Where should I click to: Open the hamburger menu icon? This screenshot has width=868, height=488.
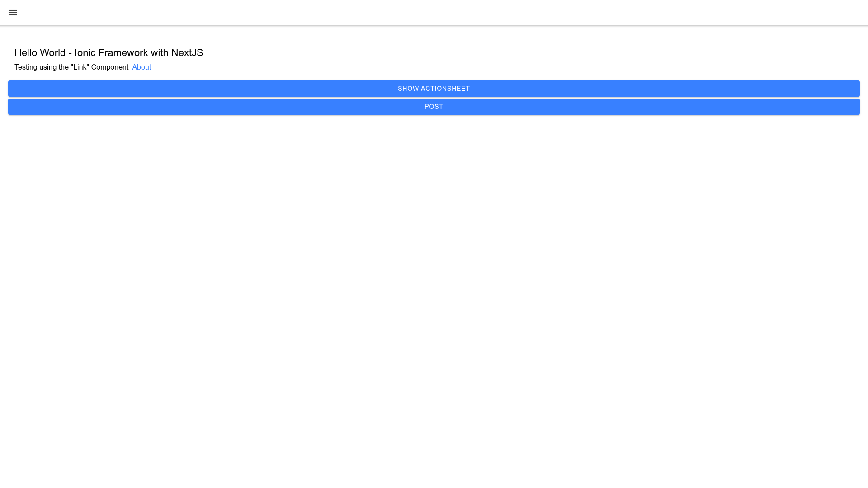pos(13,13)
